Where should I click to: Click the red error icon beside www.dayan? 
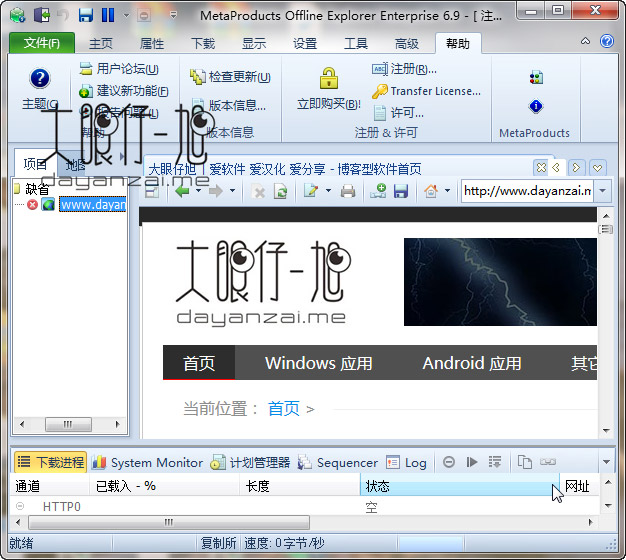(32, 205)
